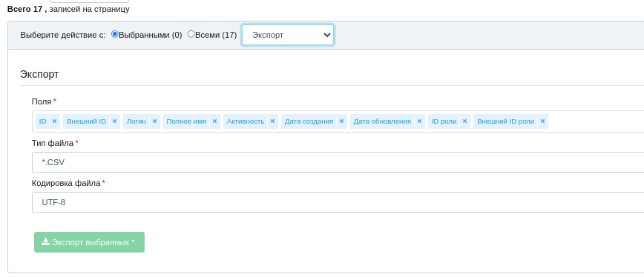Screen dimensions: 644x277
Task: Open the Экспорт action dropdown
Action: 288,35
